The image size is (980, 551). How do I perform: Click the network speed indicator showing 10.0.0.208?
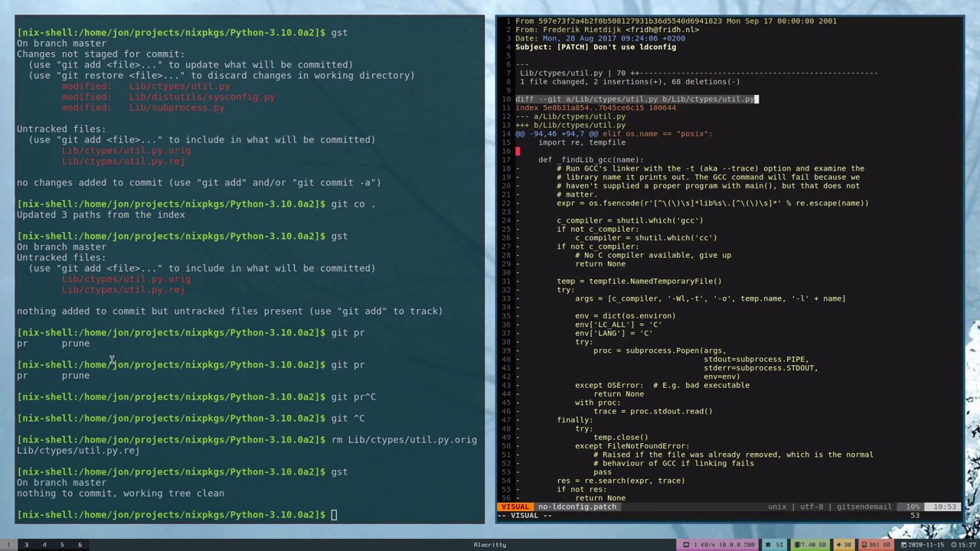(719, 545)
